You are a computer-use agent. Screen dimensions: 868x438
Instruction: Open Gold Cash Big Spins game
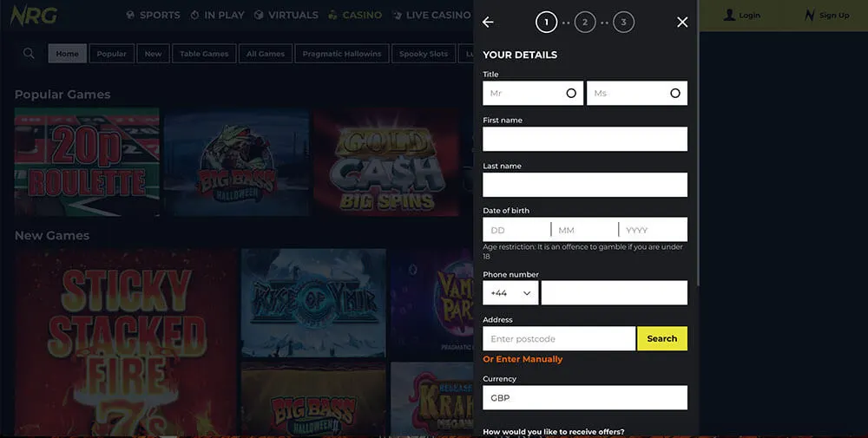pos(386,162)
